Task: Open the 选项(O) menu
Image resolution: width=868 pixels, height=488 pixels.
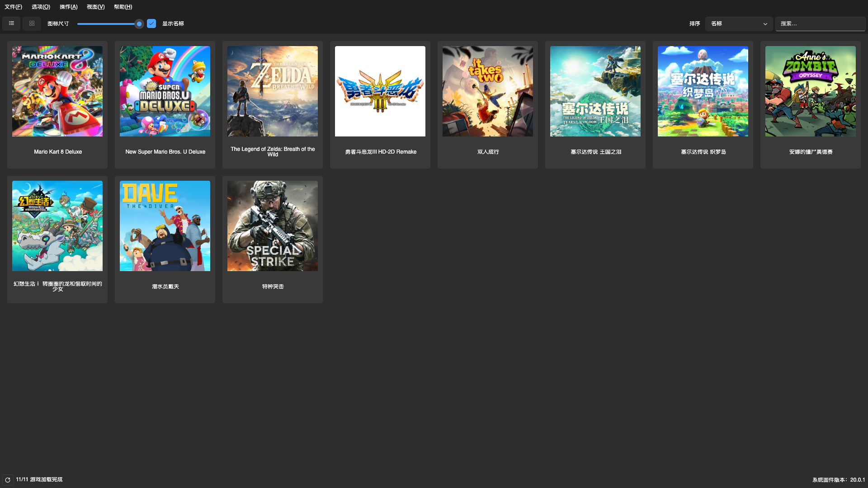Action: click(41, 7)
